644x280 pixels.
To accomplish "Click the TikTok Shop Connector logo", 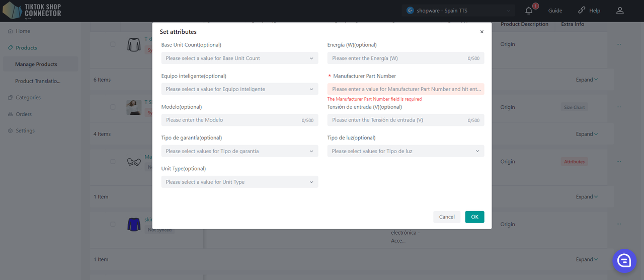I will coord(32,11).
